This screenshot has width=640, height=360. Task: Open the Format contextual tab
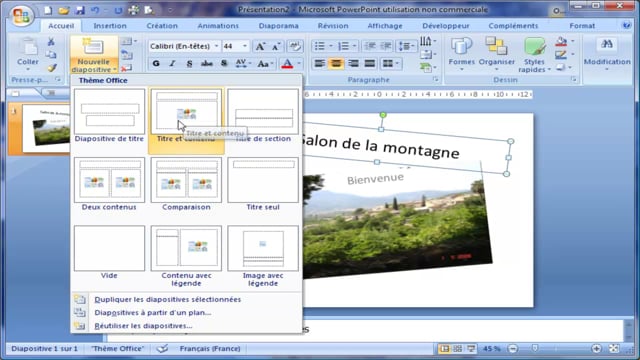(582, 26)
